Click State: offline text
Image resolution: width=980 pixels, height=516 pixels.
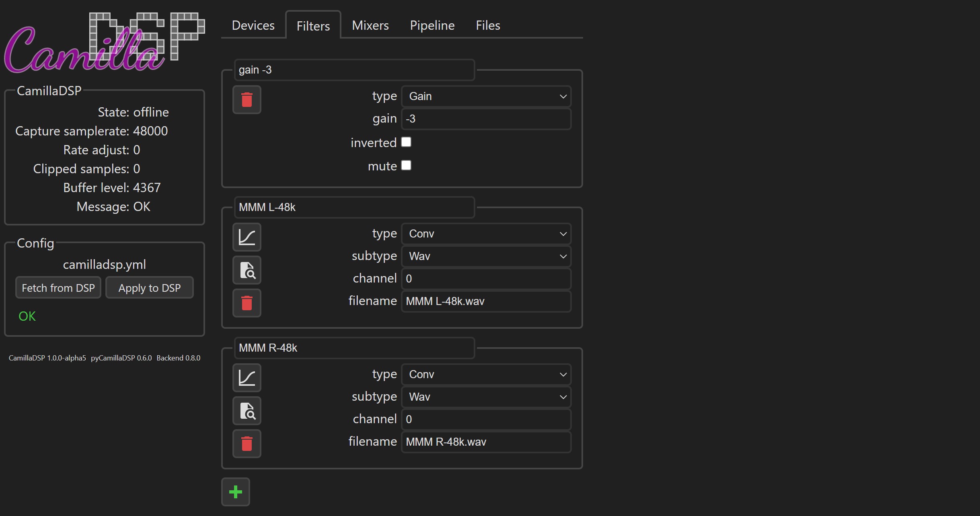(x=133, y=112)
